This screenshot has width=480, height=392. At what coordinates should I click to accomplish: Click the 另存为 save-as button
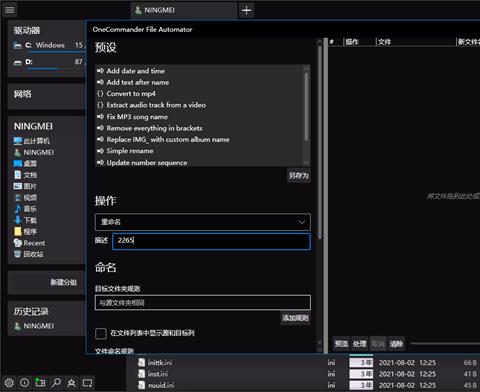299,175
